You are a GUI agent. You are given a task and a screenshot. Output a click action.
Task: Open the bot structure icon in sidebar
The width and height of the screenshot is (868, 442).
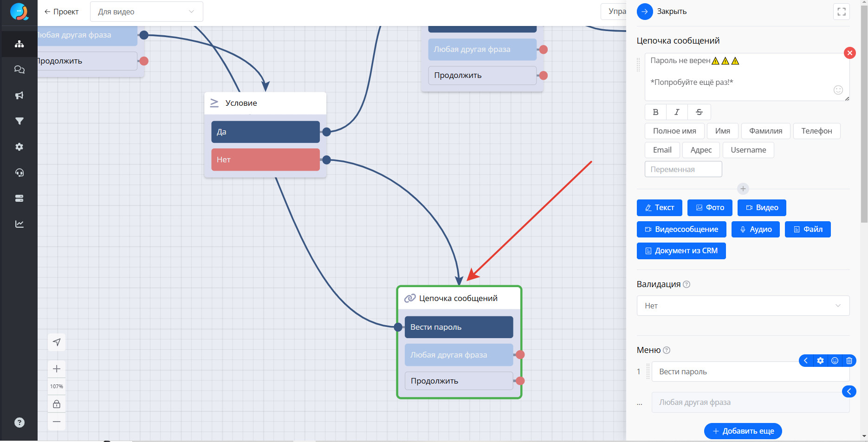tap(19, 44)
